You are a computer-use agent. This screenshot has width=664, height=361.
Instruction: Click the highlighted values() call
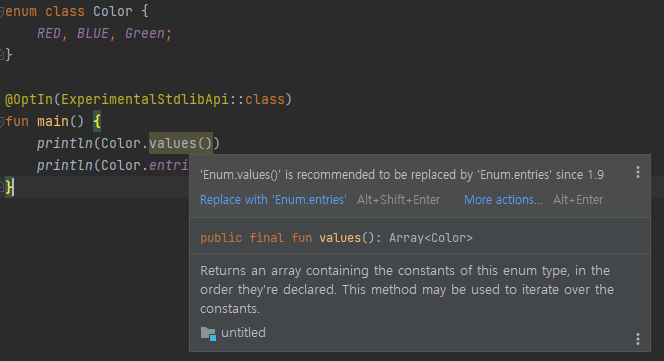[181, 143]
